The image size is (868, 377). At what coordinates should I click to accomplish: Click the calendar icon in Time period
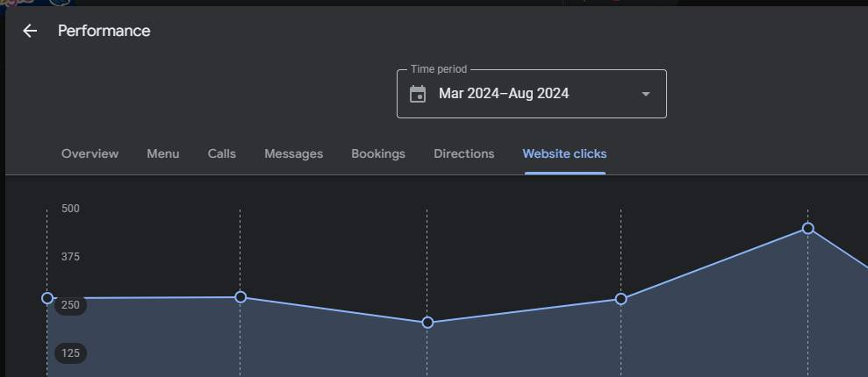tap(418, 94)
